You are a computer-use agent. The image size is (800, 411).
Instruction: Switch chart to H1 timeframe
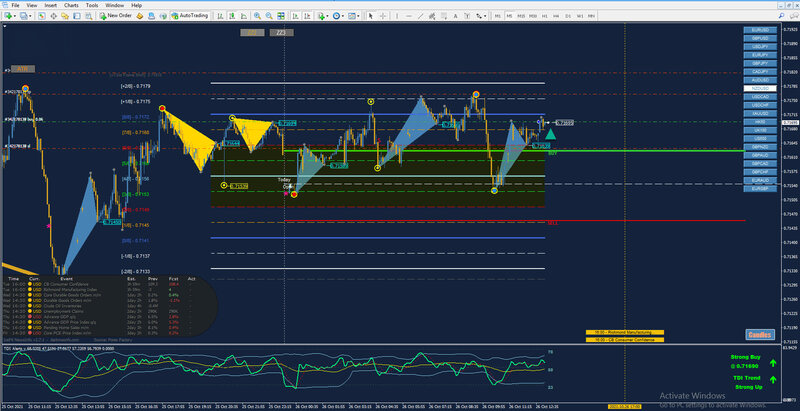coord(544,16)
